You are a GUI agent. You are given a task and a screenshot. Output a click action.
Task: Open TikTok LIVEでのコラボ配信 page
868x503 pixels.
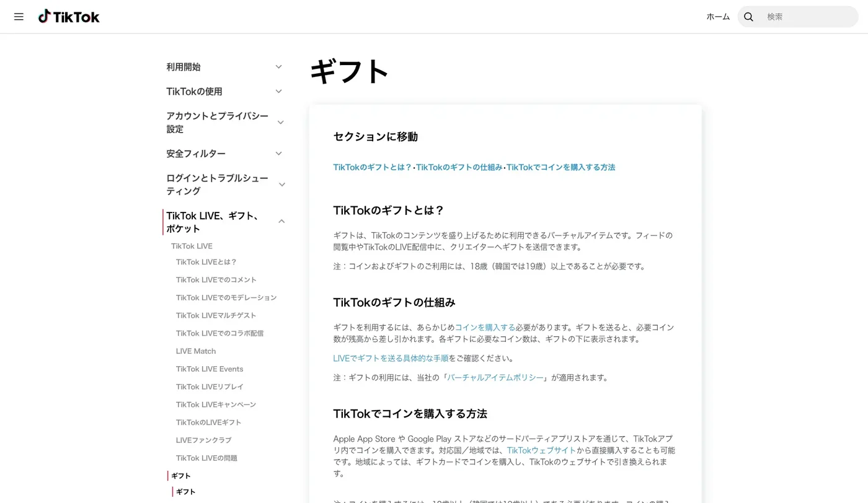(x=219, y=333)
